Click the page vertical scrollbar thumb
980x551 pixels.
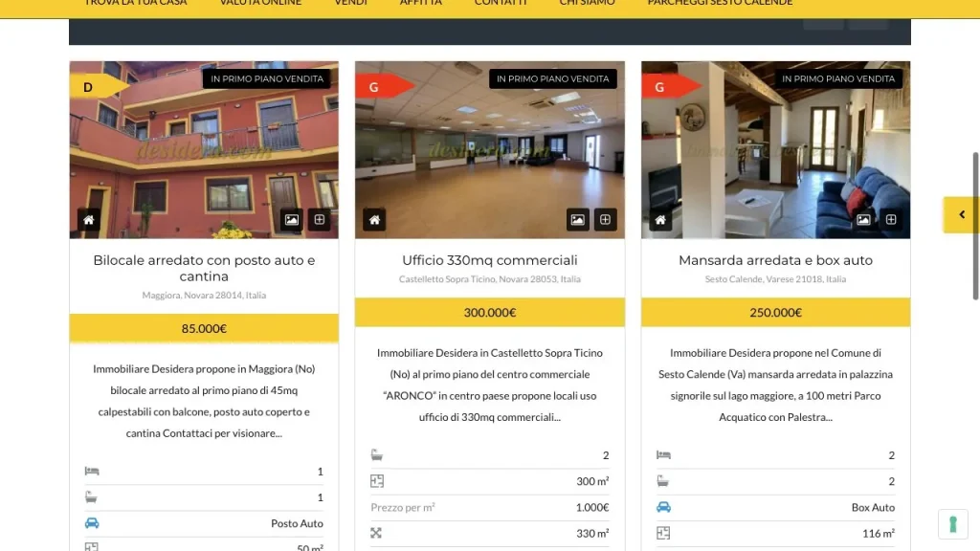(975, 226)
